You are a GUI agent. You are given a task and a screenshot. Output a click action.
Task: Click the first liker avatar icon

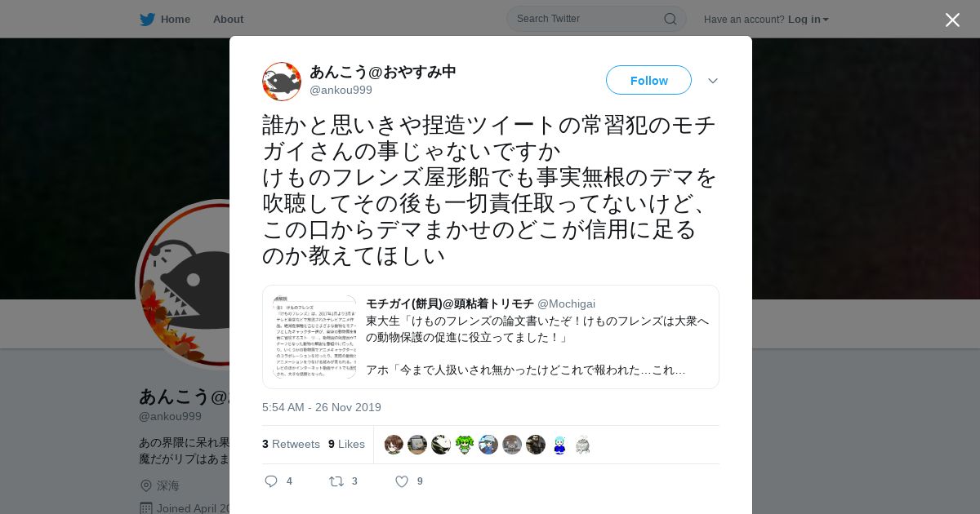point(394,445)
